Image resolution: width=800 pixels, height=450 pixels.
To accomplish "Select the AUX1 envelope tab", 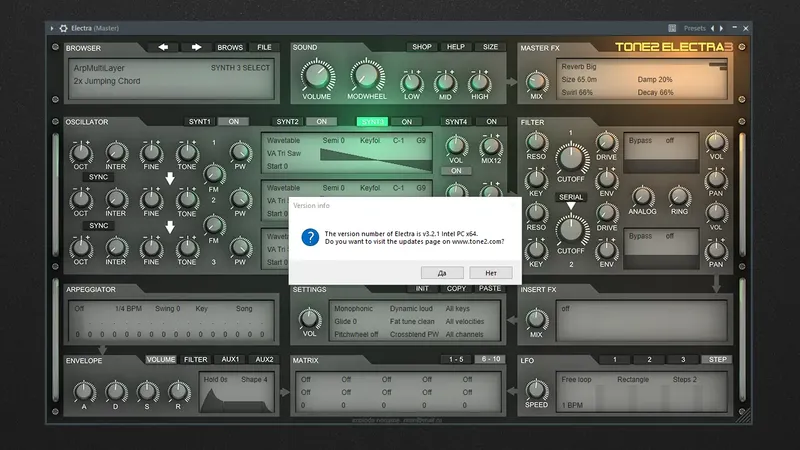I will [x=230, y=359].
